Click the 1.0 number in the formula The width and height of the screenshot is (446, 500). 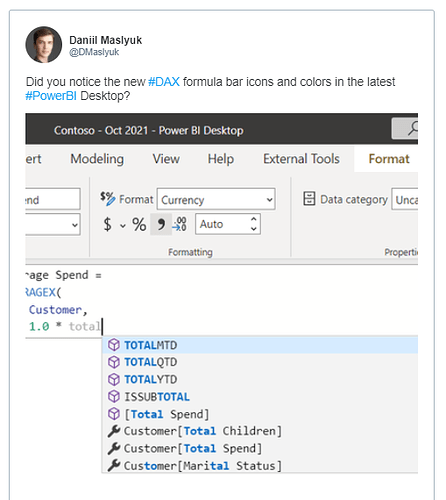click(39, 326)
